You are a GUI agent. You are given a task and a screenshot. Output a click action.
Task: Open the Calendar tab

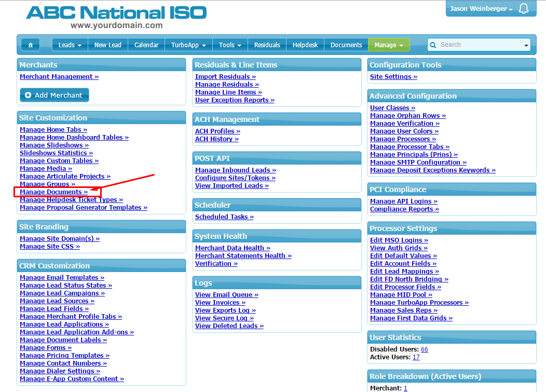(146, 45)
